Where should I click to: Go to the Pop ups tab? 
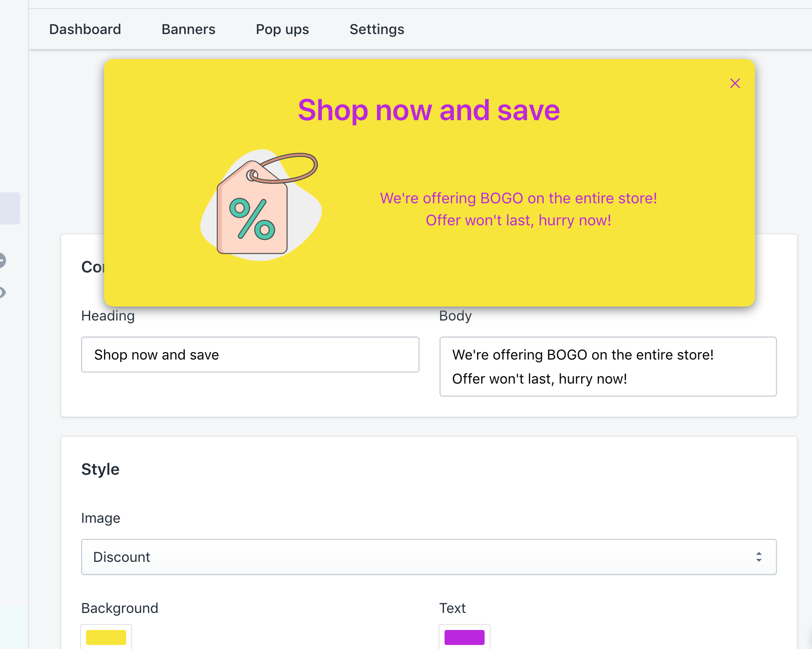(282, 30)
